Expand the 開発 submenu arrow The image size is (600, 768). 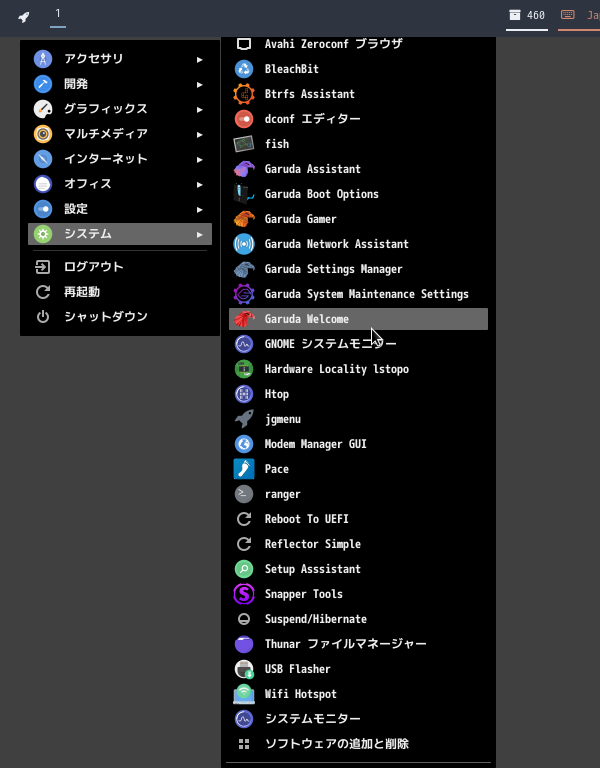pos(200,85)
